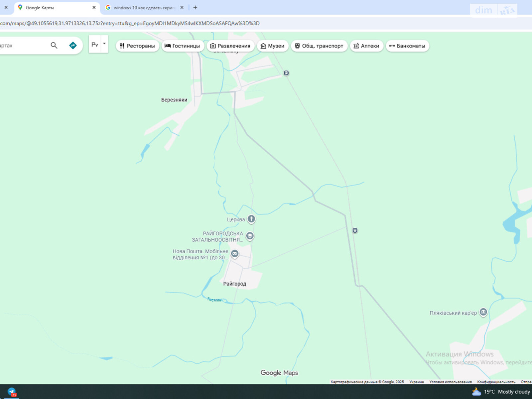
Task: Select the Развлечения category chip
Action: (x=230, y=46)
